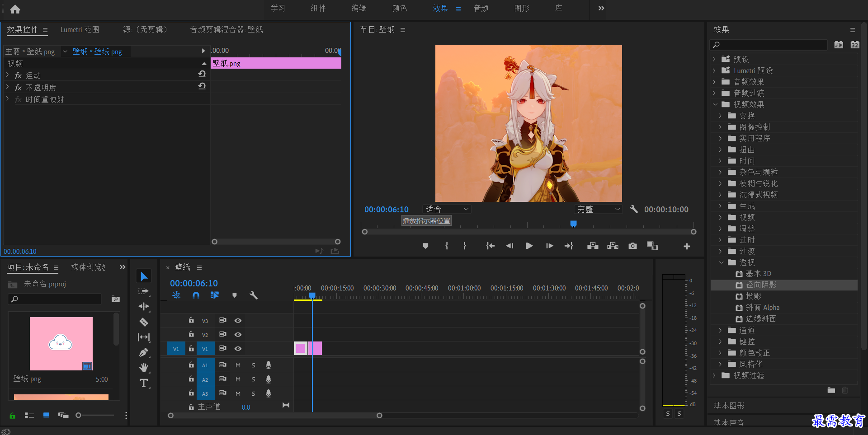The image size is (868, 435).
Task: Open Program monitor wrench settings
Action: (634, 209)
